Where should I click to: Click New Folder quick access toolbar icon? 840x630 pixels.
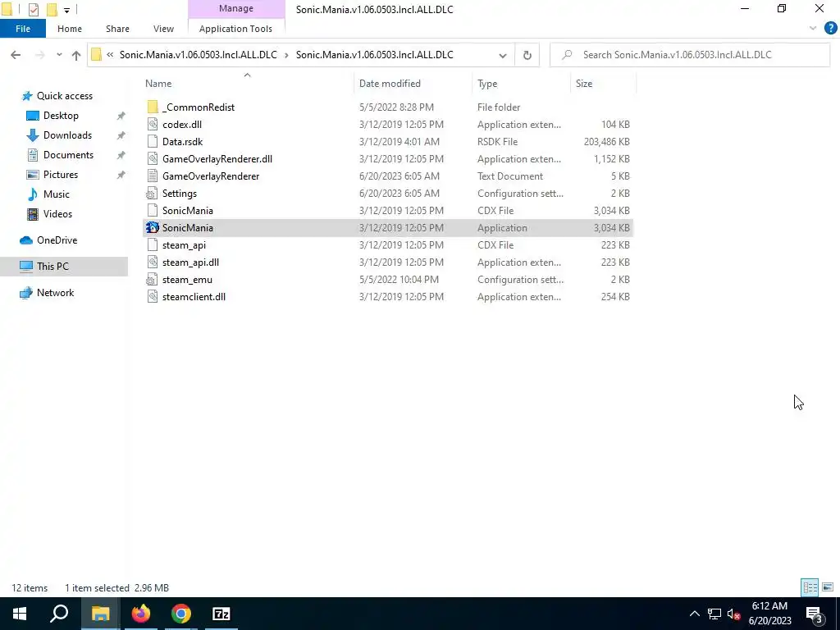click(x=52, y=9)
